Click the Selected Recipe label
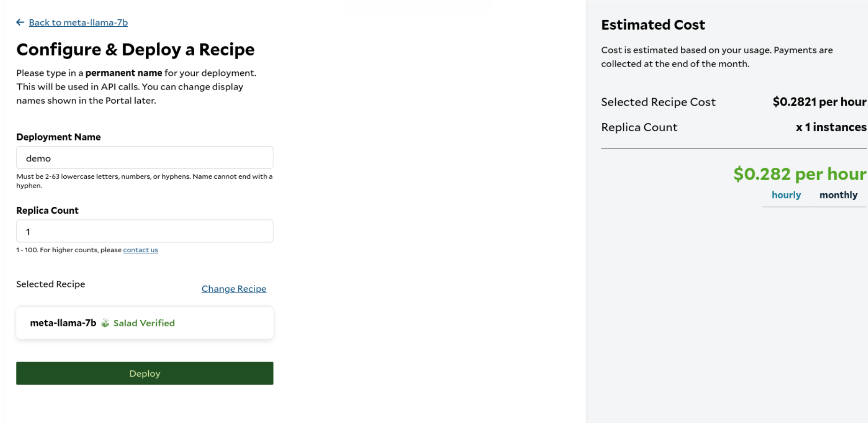Viewport: 868px width, 423px height. 51,284
